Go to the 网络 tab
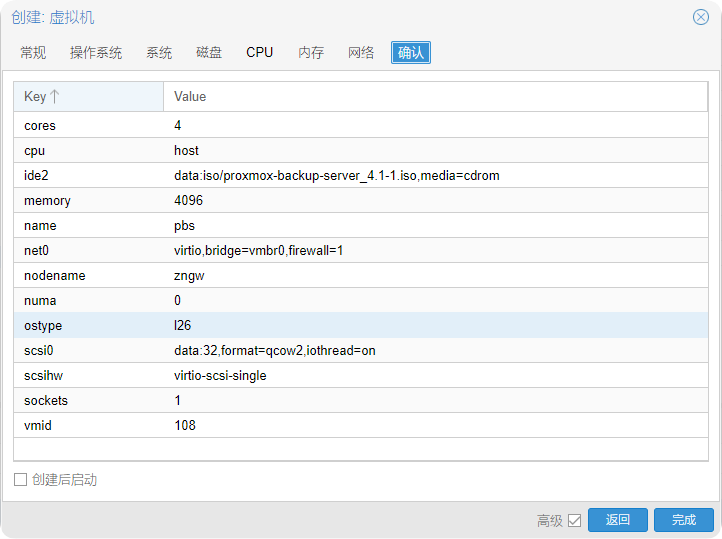 (361, 53)
